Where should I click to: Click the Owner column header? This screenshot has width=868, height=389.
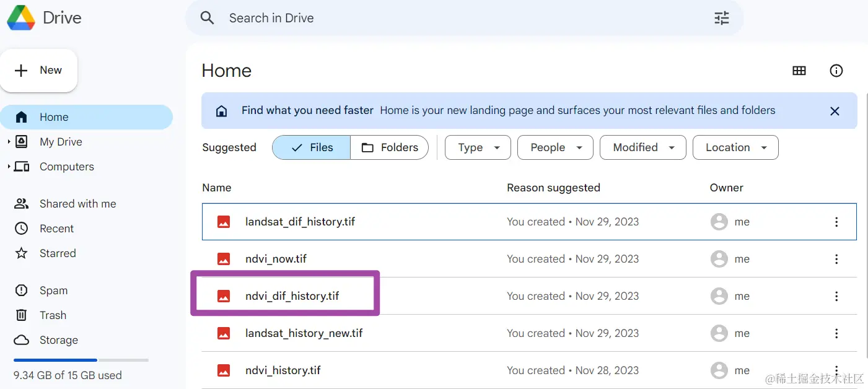[726, 188]
